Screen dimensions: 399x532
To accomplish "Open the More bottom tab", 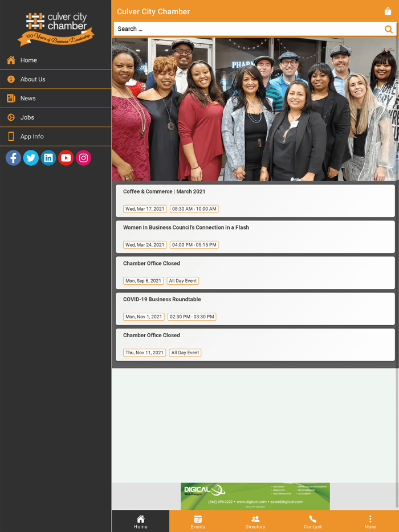I will pos(370,522).
